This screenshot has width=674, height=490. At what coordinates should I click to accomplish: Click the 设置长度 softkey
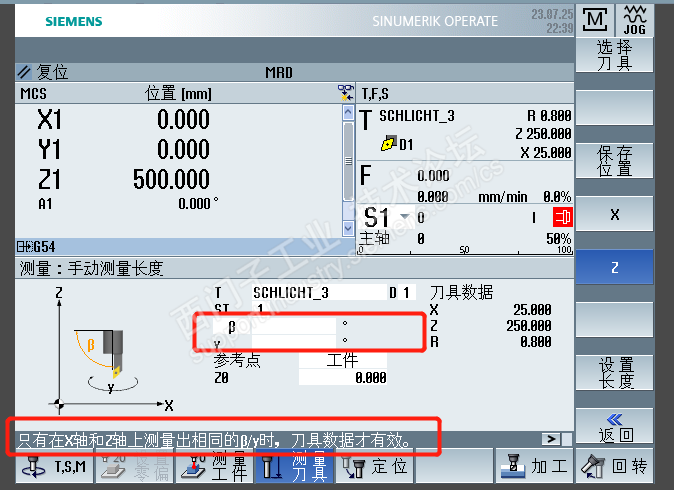(x=614, y=373)
